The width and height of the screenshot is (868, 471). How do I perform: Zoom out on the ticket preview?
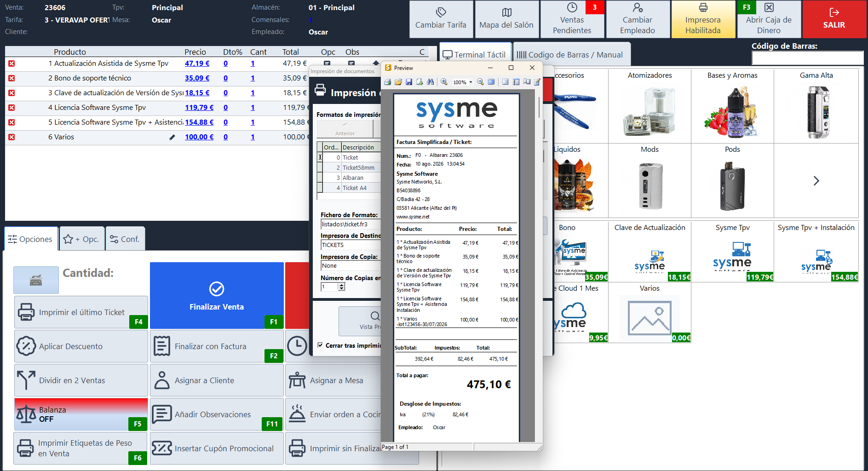pyautogui.click(x=480, y=82)
